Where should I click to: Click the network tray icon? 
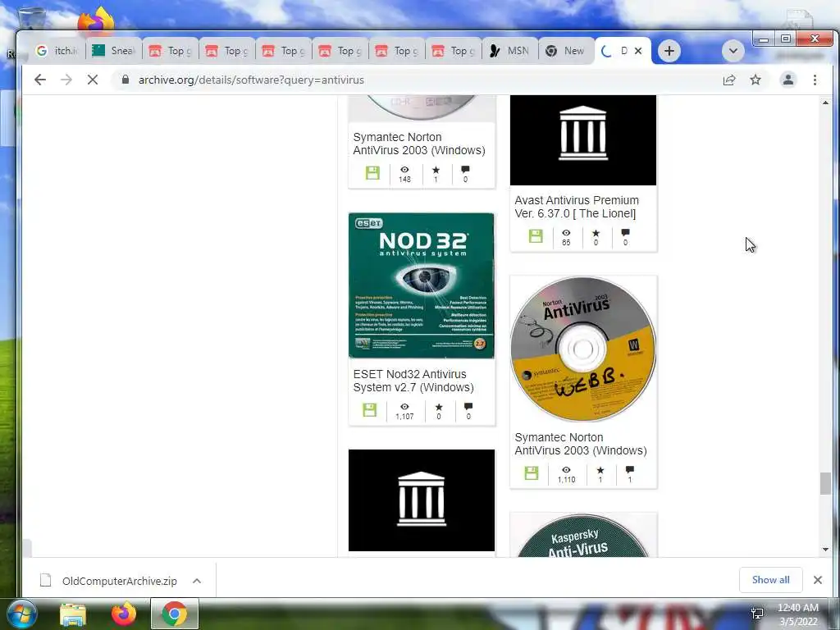click(757, 614)
